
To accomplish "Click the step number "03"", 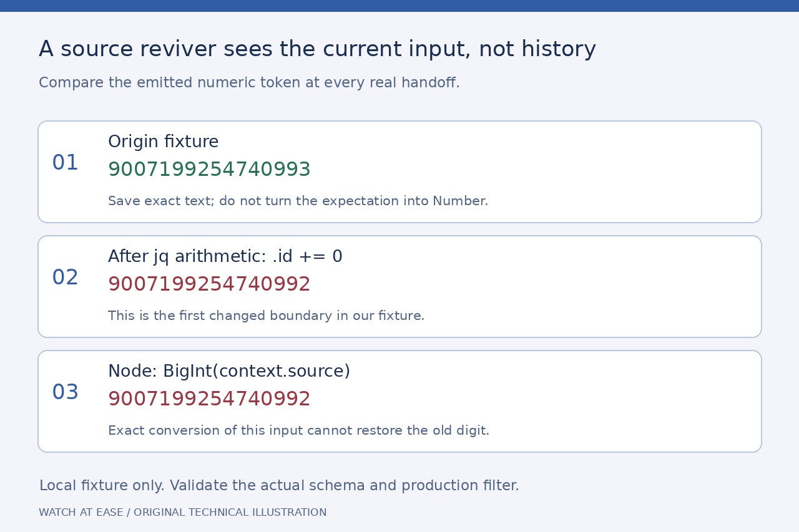I will (66, 392).
